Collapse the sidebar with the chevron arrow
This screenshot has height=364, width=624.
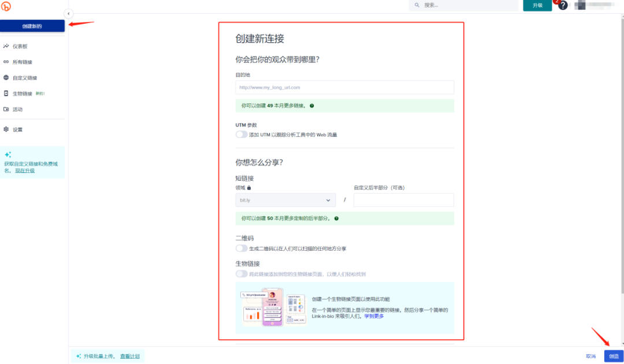(x=68, y=13)
